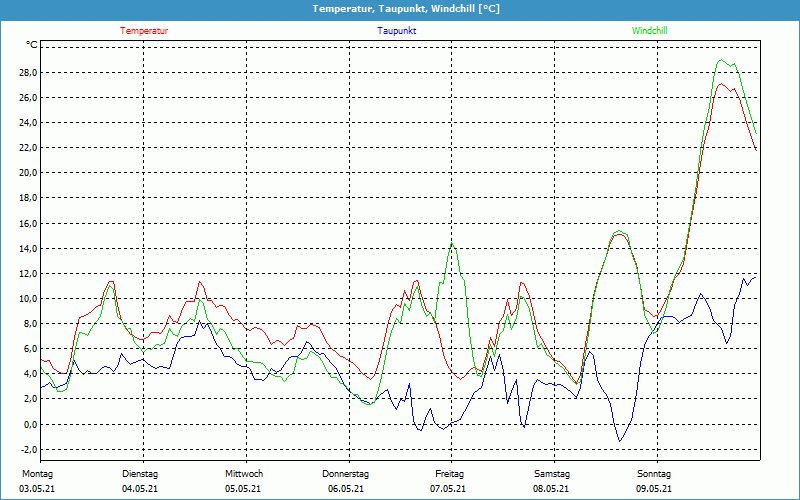Click the 05.05.21 date label
This screenshot has height=500, width=800.
pos(243,489)
